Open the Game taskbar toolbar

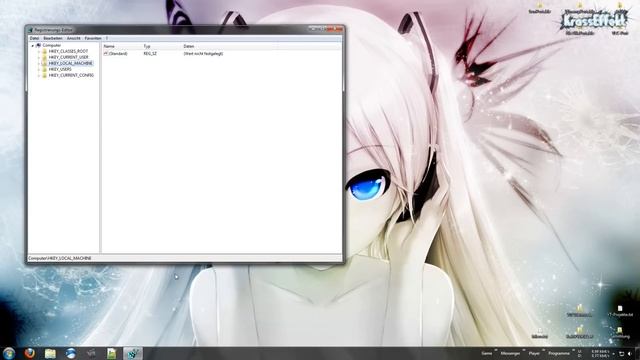487,353
